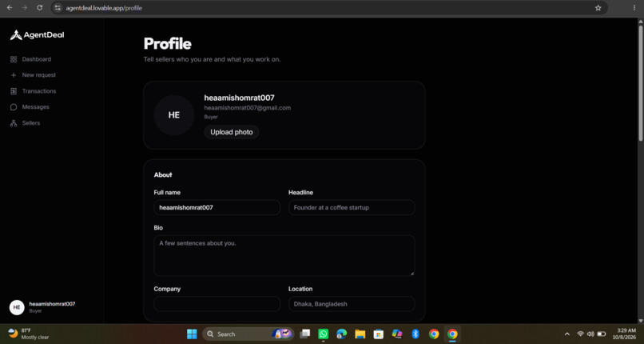Click the Bio text area

pyautogui.click(x=284, y=256)
